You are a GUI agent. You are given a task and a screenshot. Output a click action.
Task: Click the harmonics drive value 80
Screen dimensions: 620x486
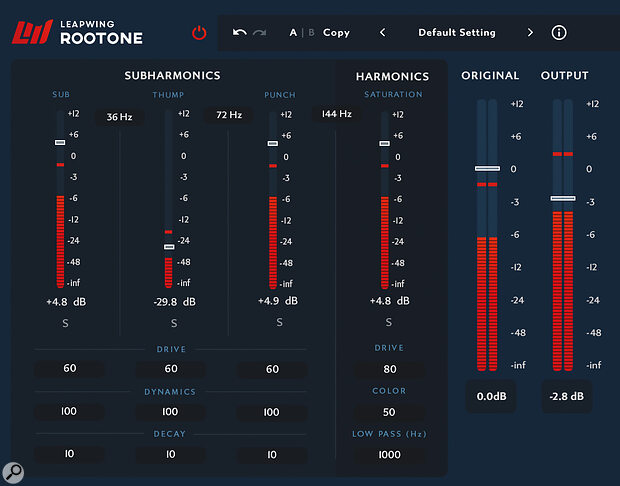coord(389,369)
